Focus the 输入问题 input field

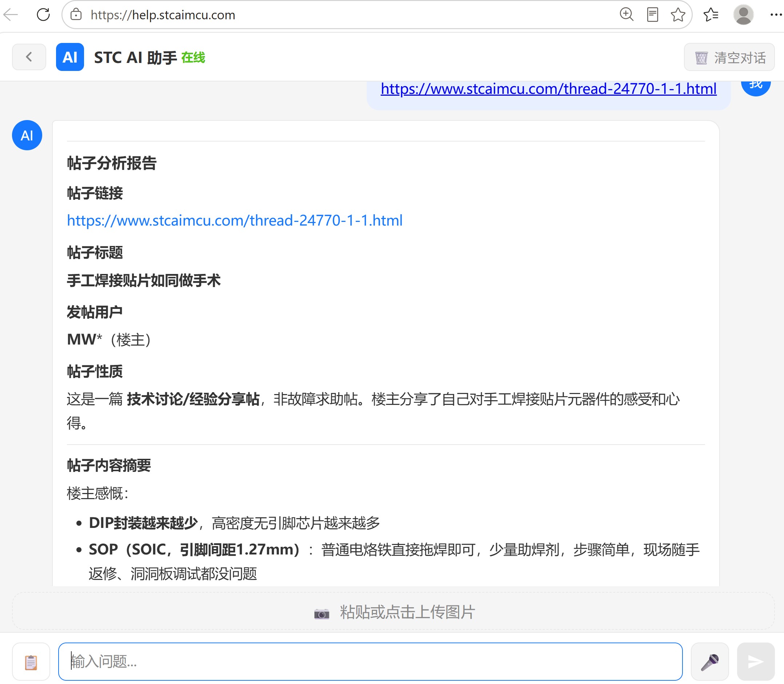pos(370,662)
